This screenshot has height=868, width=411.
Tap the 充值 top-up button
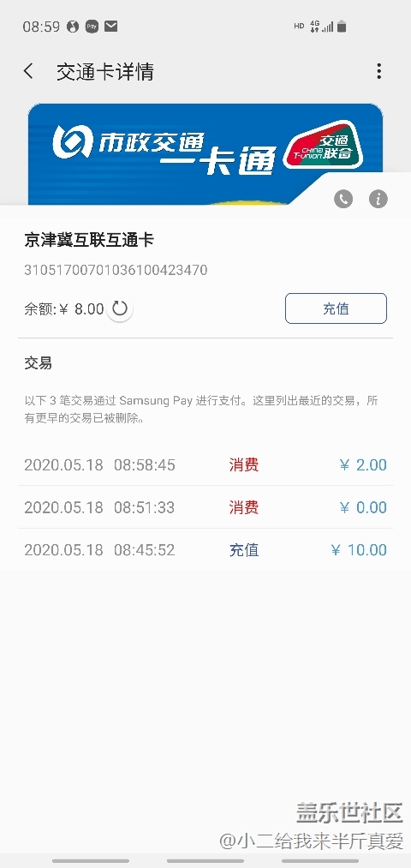point(336,308)
